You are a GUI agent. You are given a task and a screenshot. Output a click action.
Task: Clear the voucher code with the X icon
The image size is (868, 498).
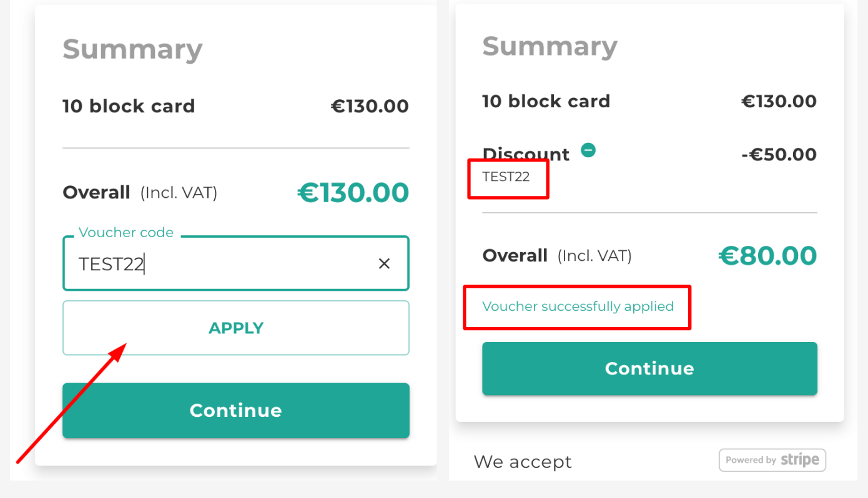pyautogui.click(x=384, y=264)
